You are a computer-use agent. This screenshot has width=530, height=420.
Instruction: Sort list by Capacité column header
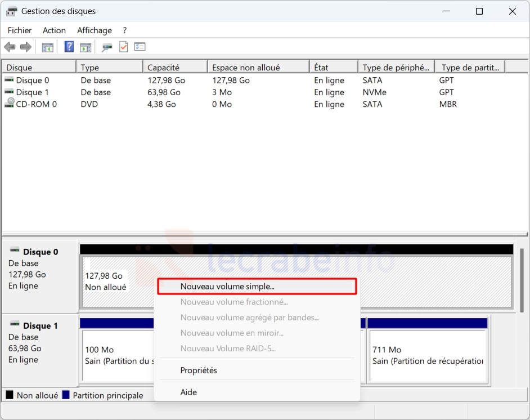point(163,68)
